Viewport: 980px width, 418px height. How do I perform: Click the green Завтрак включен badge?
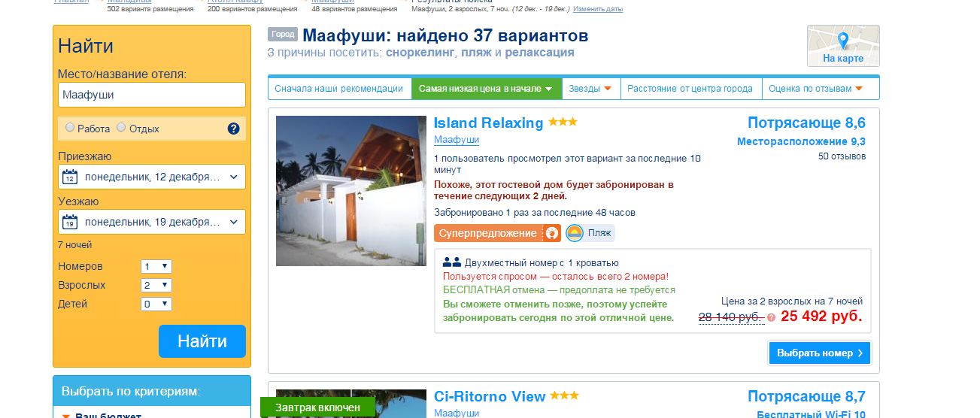click(x=317, y=407)
